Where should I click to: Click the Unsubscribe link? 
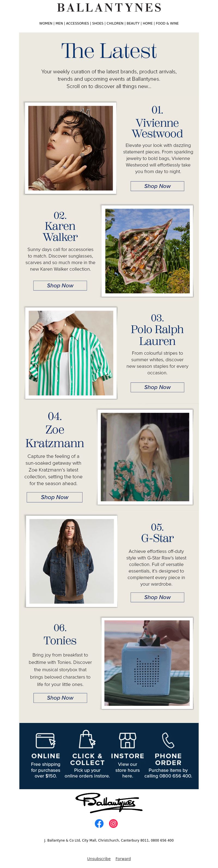coord(99,859)
